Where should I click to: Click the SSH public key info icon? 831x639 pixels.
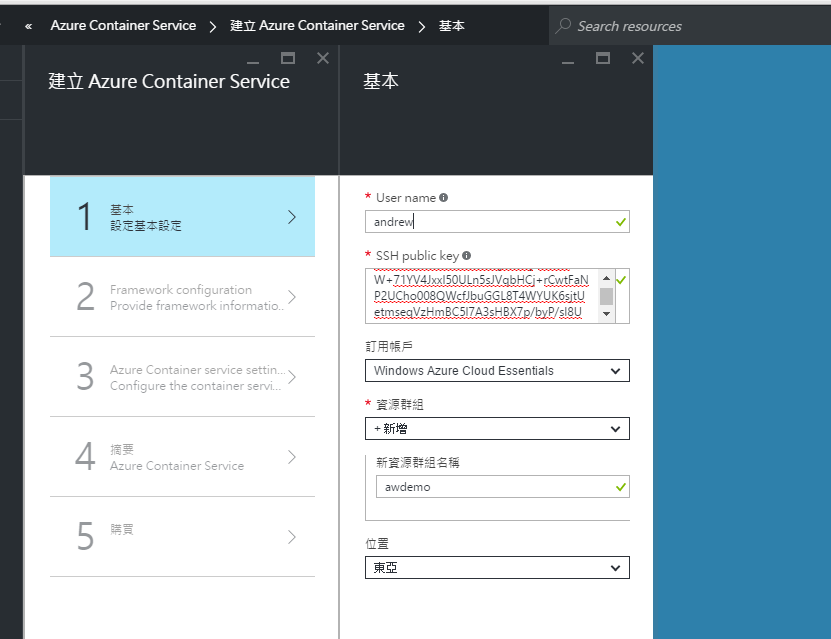(466, 254)
